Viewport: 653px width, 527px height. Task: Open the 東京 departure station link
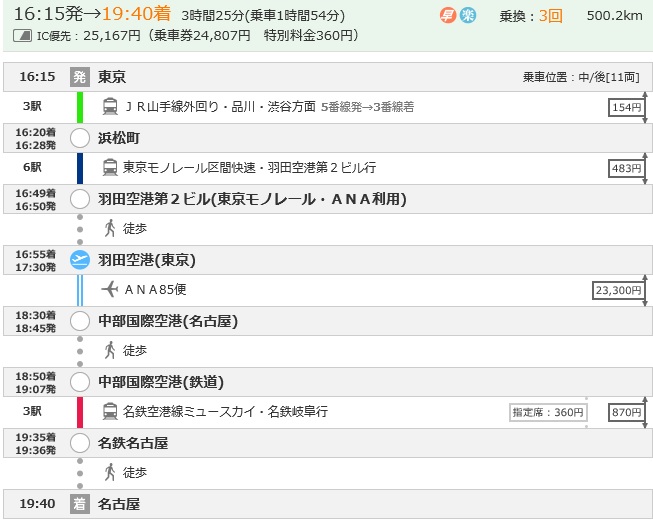(x=112, y=77)
